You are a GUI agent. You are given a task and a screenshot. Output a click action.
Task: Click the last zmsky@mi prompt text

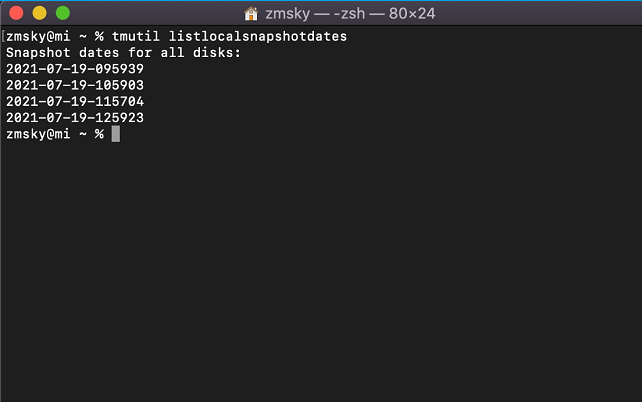click(x=37, y=134)
